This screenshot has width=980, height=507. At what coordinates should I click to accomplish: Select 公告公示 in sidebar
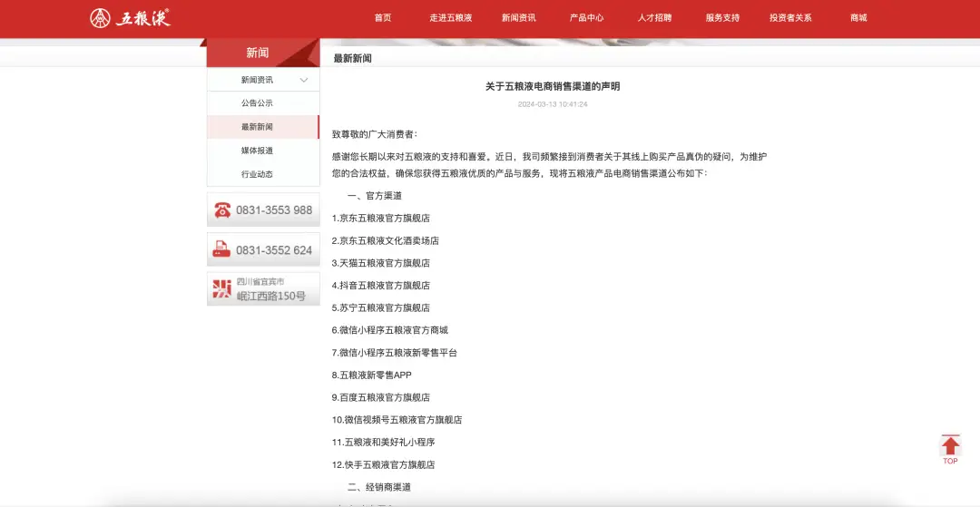pyautogui.click(x=263, y=103)
